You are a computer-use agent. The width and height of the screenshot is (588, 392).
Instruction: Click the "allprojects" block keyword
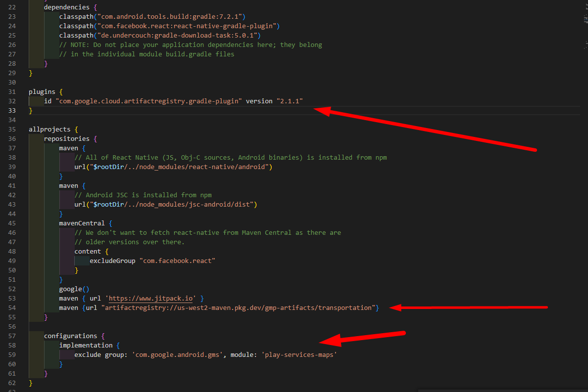(x=49, y=130)
